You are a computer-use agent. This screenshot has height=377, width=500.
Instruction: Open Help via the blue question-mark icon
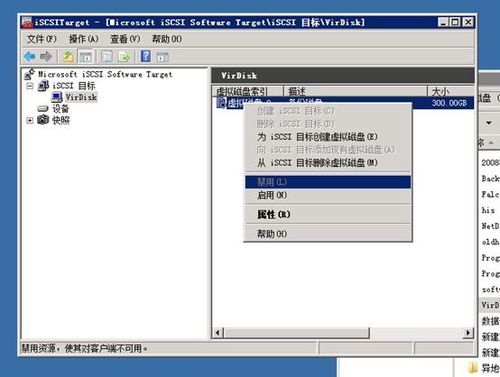[146, 56]
